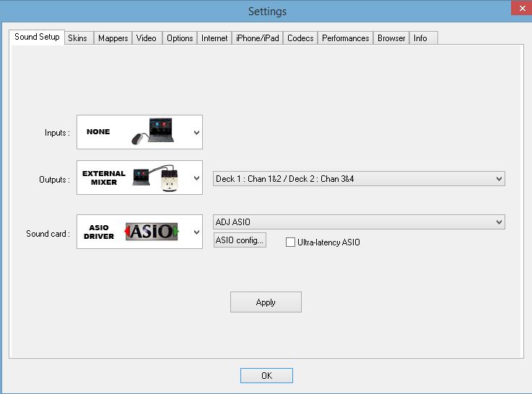The height and width of the screenshot is (394, 532).
Task: View the Performances tab
Action: point(345,38)
